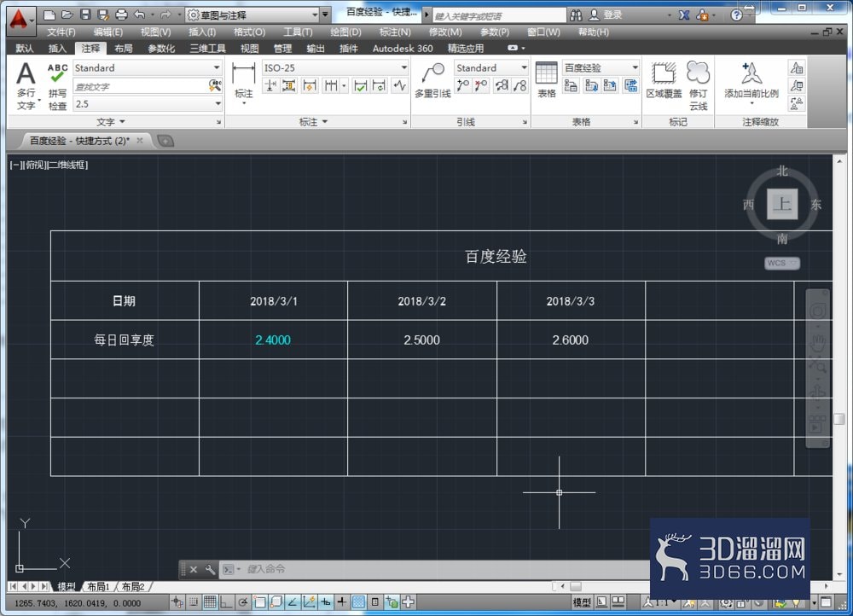Click the Open file icon in quick access toolbar

pyautogui.click(x=67, y=15)
